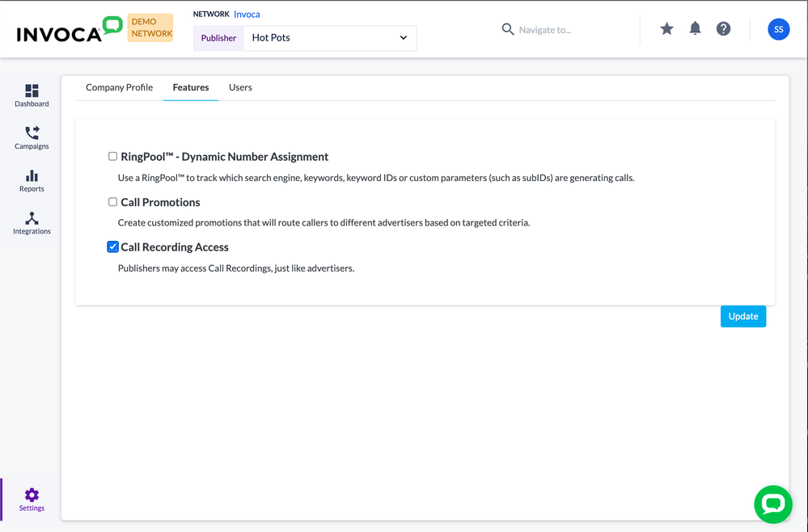The height and width of the screenshot is (532, 808).
Task: Click the Invoca logo
Action: [x=70, y=29]
